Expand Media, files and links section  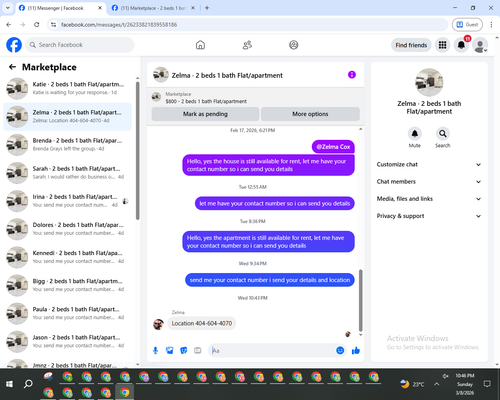pyautogui.click(x=429, y=199)
